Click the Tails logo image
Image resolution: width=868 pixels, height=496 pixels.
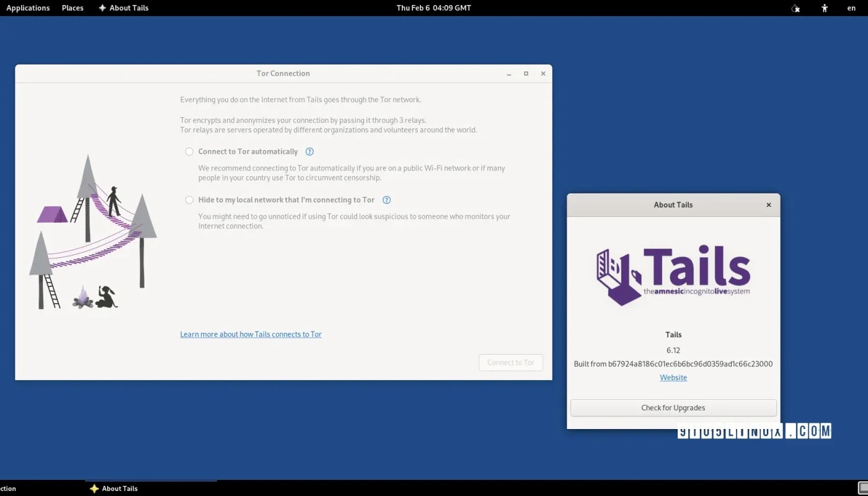pos(673,276)
